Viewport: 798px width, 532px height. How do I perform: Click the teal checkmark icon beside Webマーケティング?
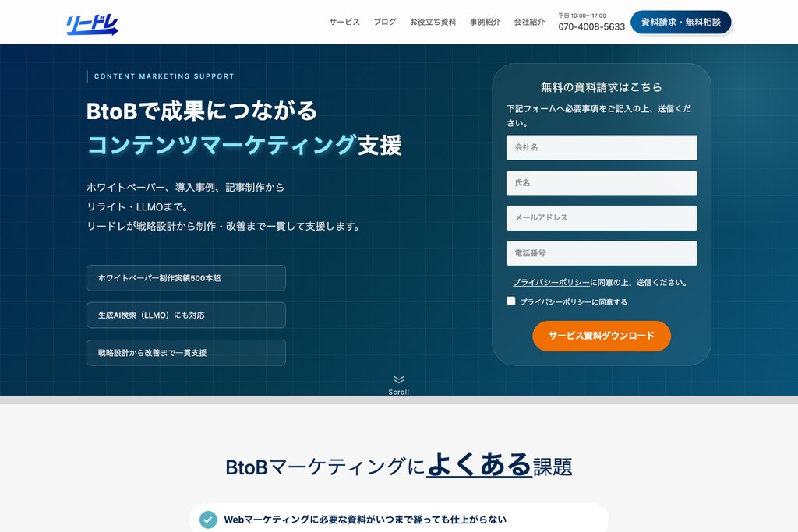[x=207, y=520]
